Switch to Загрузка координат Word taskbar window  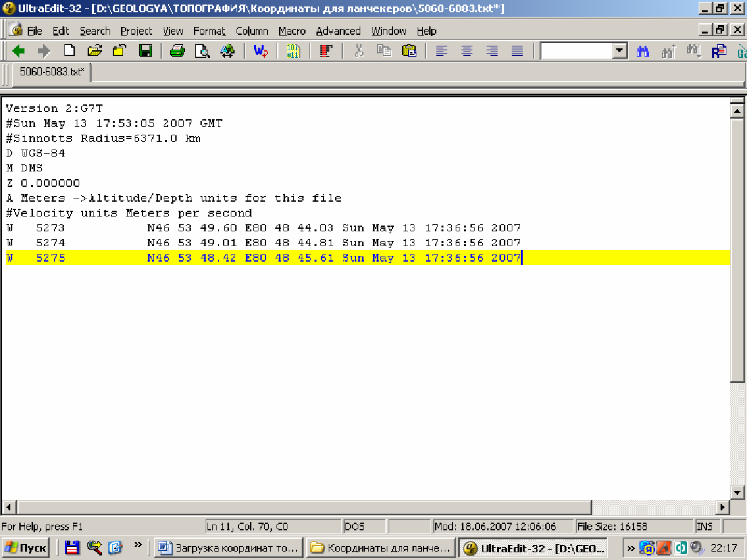(x=229, y=548)
